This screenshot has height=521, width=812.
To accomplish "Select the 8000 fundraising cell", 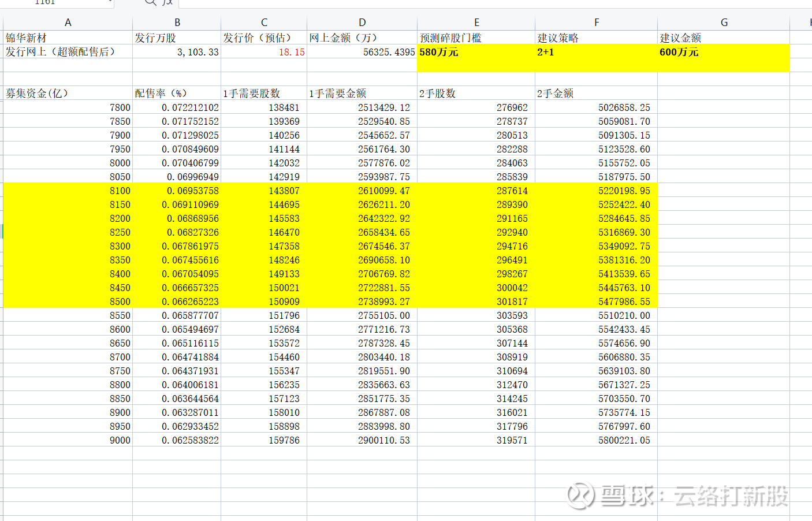I will [68, 162].
